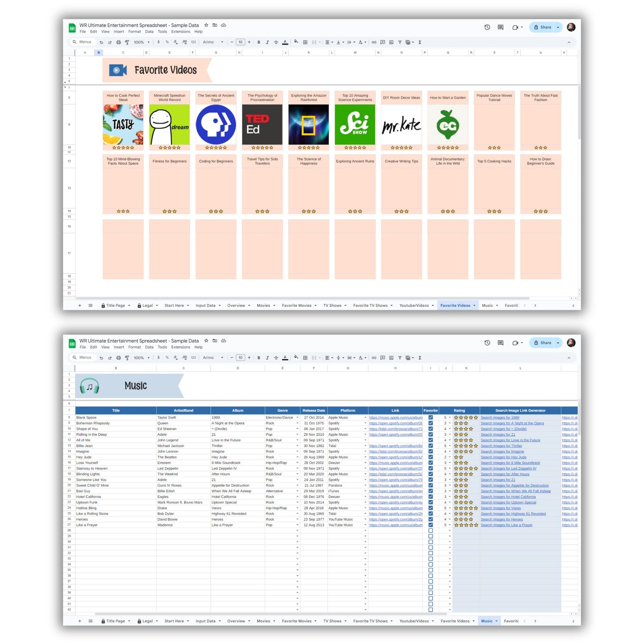
Task: Toggle strikethrough in Favorite Videos window toolbar
Action: point(276,42)
